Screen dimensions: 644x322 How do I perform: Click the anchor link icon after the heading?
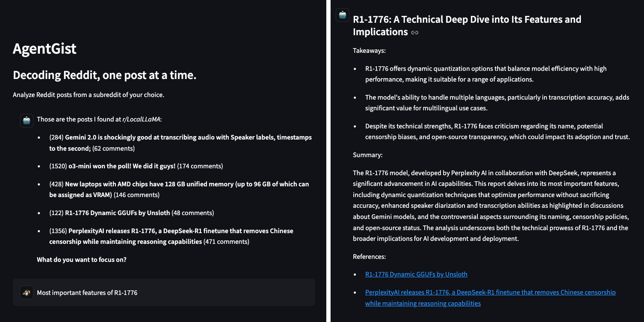click(x=414, y=33)
